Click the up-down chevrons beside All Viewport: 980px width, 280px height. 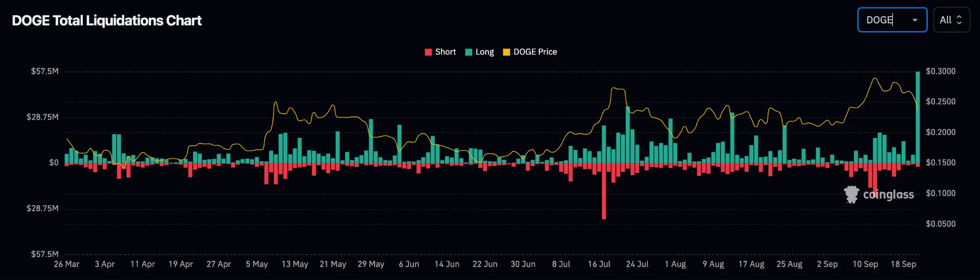pos(959,20)
